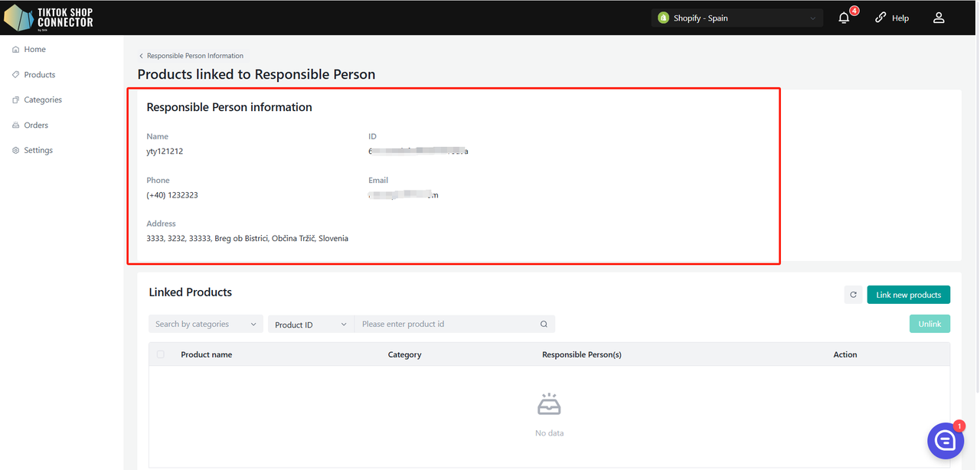Go to Home in the sidebar

34,49
